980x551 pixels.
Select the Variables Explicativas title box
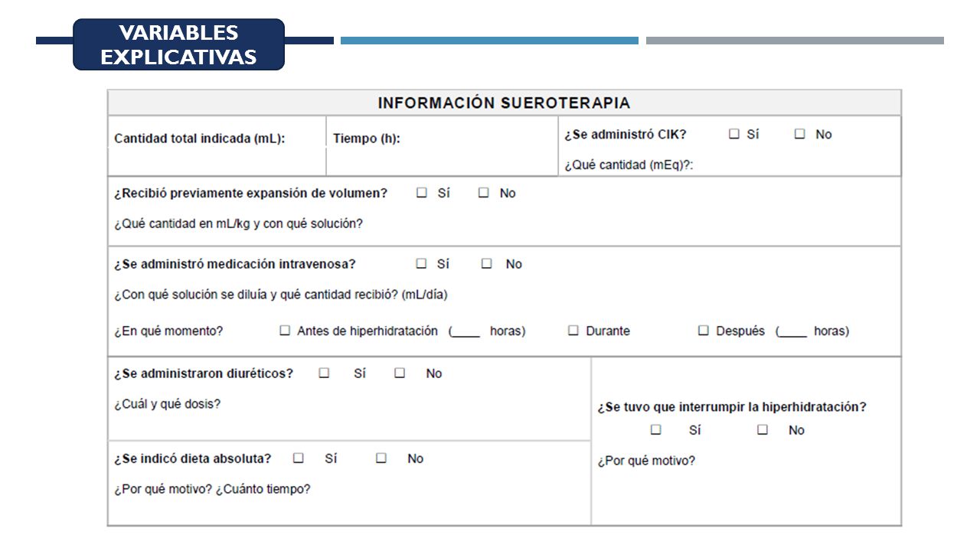179,44
